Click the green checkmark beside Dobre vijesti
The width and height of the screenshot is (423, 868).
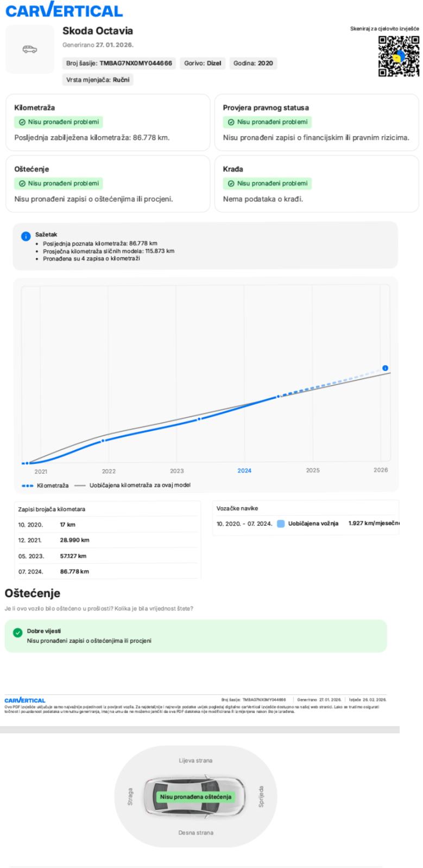pos(18,633)
